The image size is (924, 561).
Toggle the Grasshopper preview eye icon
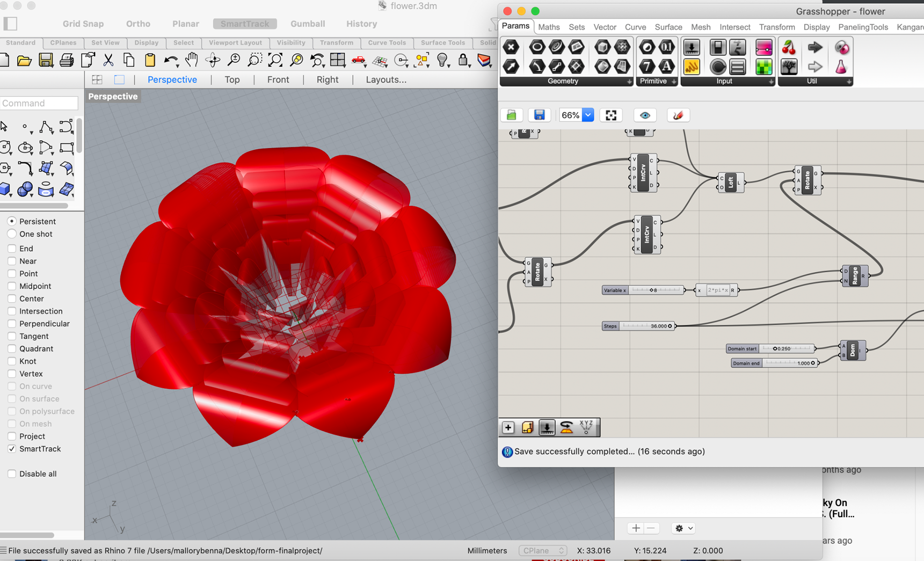click(645, 115)
